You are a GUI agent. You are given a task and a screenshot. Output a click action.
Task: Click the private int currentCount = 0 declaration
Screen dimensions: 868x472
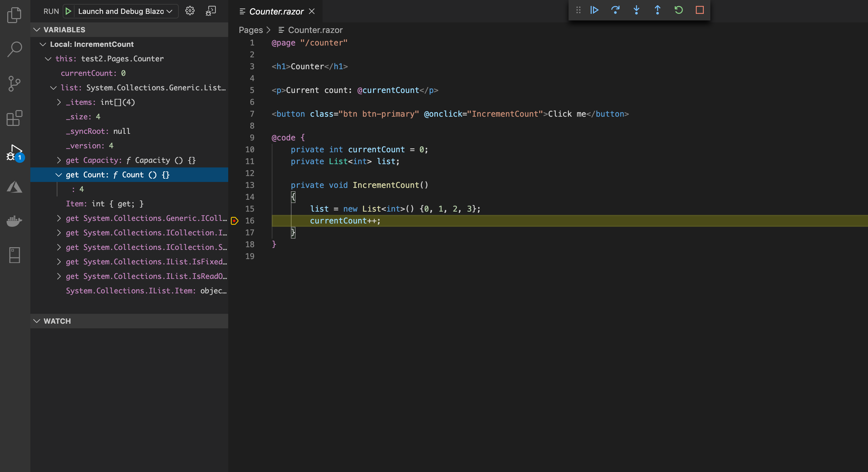pyautogui.click(x=359, y=150)
